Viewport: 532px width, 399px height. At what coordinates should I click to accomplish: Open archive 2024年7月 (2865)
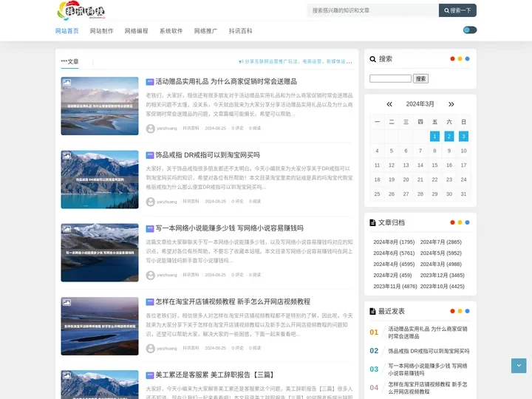(x=440, y=242)
